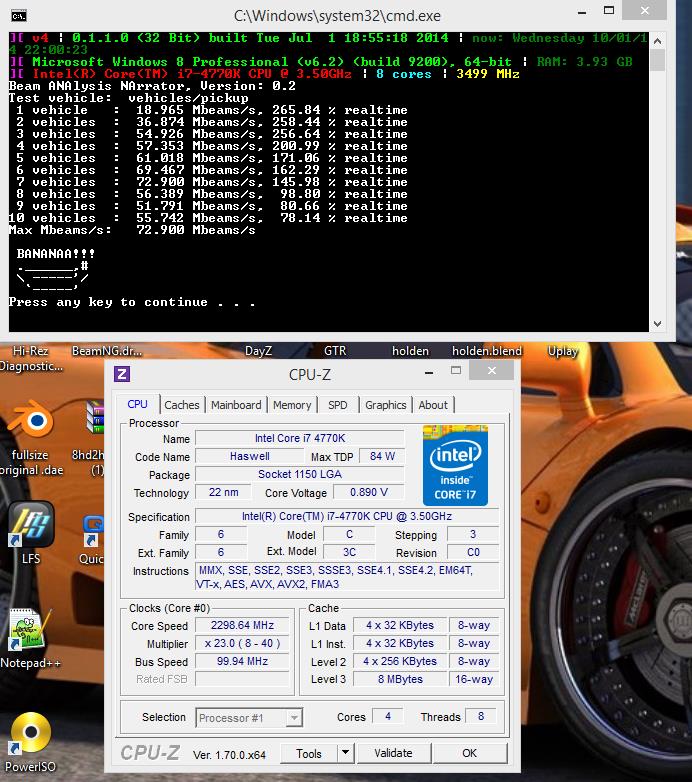Screen dimensions: 692x782
Task: Click the 'BANANAA!!!' text in cmd
Action: coord(56,254)
